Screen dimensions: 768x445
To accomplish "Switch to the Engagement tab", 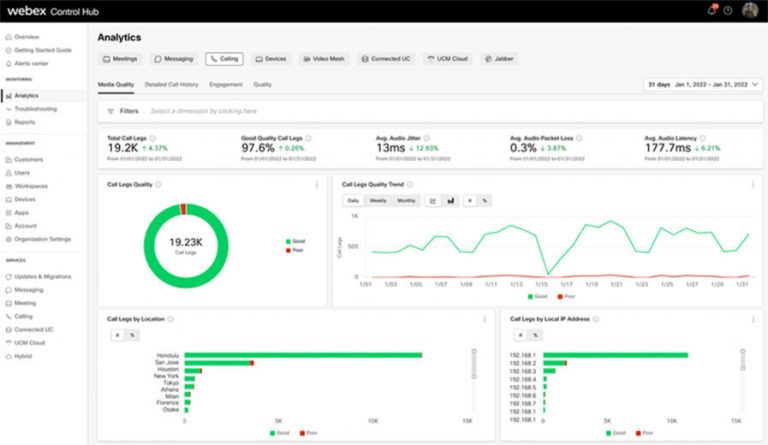I will [x=225, y=85].
